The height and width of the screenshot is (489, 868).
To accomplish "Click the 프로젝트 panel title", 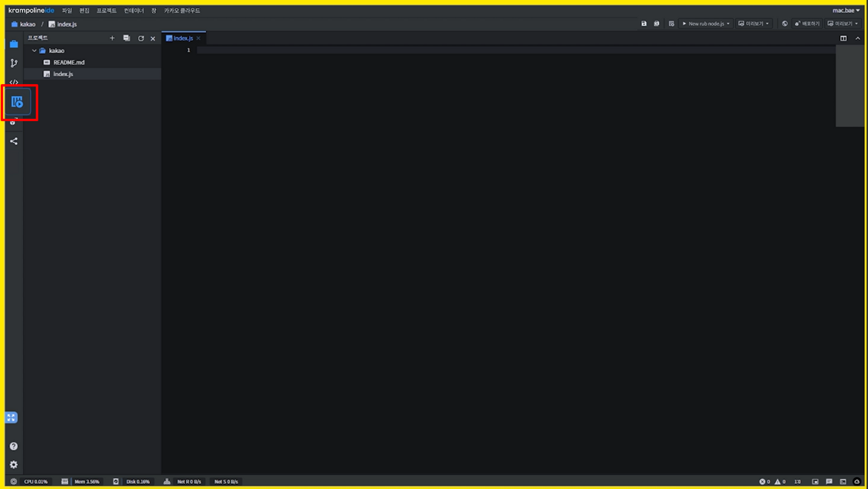I will [38, 38].
